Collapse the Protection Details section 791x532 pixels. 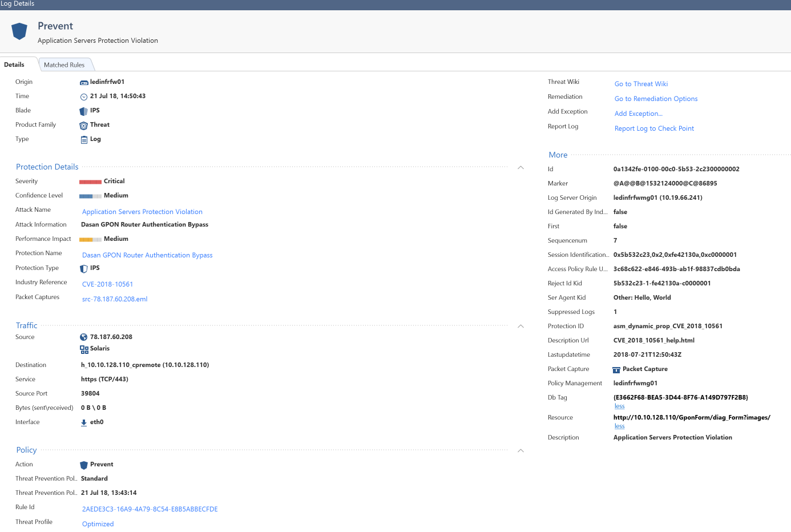pos(520,167)
